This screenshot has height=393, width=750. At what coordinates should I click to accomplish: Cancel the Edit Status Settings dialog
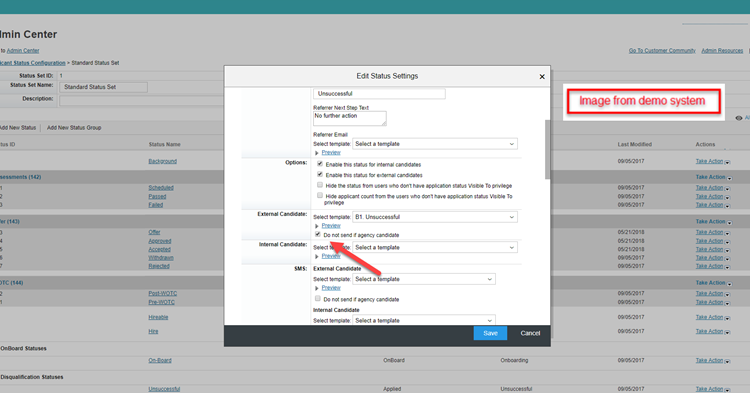(530, 333)
